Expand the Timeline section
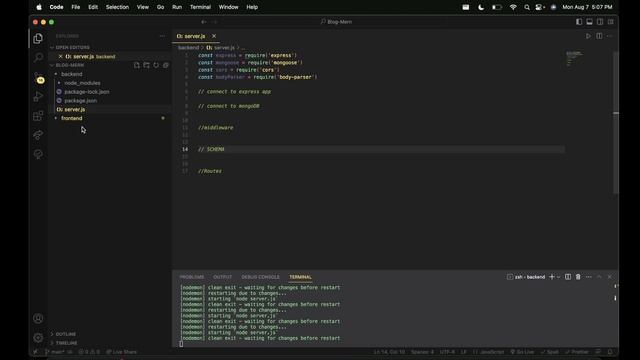 66,343
